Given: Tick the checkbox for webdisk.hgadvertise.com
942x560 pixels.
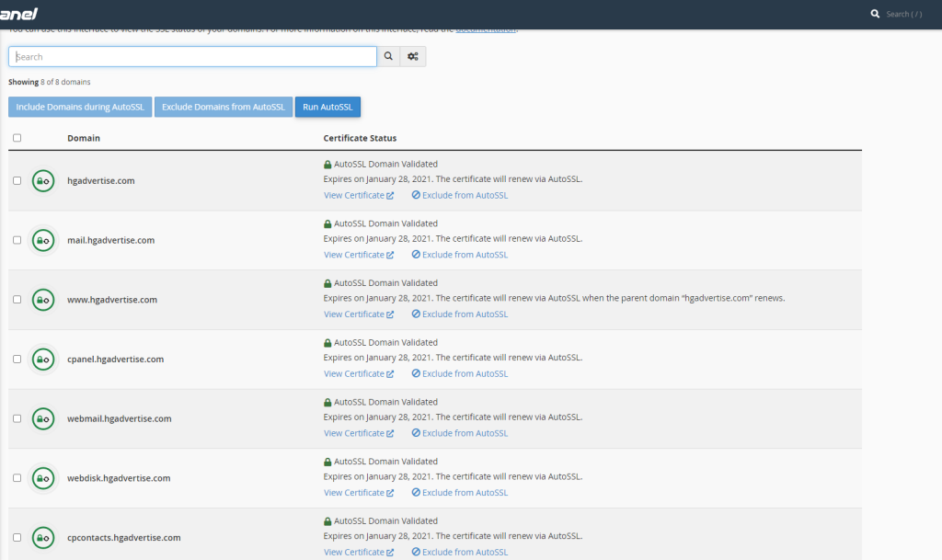Looking at the screenshot, I should coord(17,478).
